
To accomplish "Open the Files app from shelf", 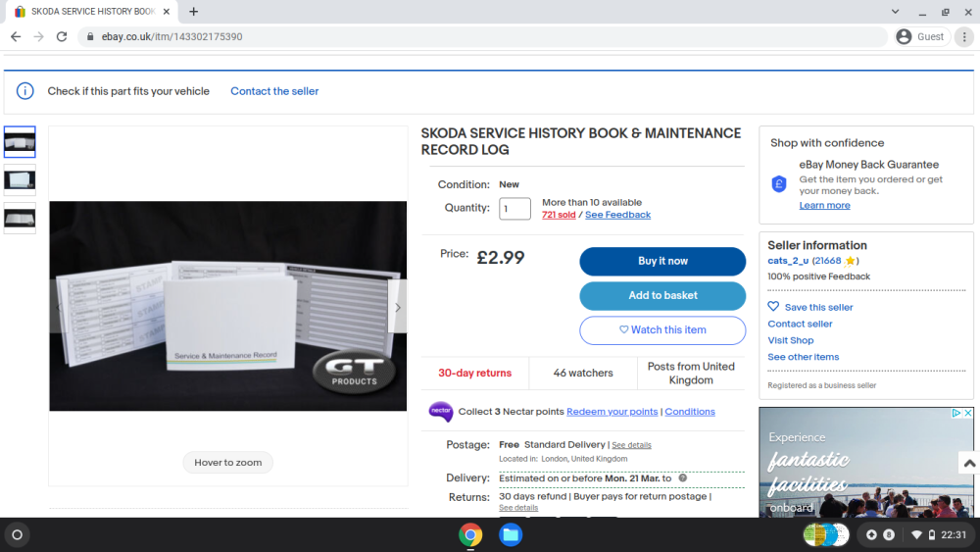I will (x=511, y=535).
